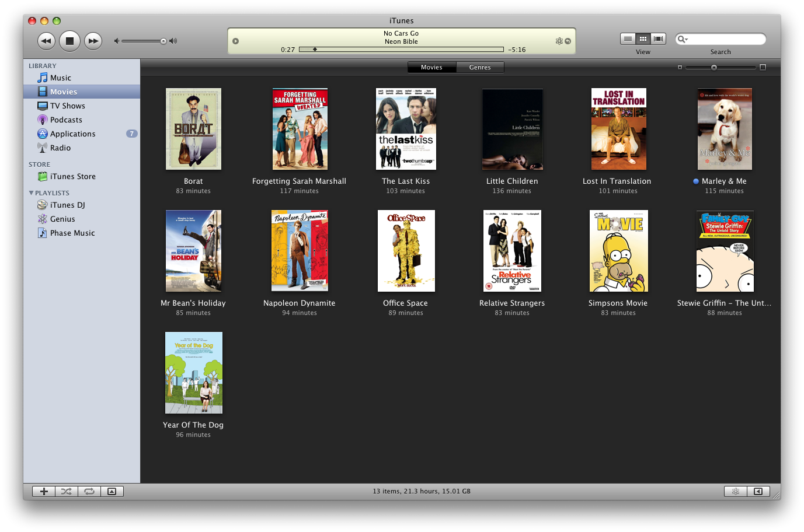
Task: Select the Borat movie poster
Action: coord(193,129)
